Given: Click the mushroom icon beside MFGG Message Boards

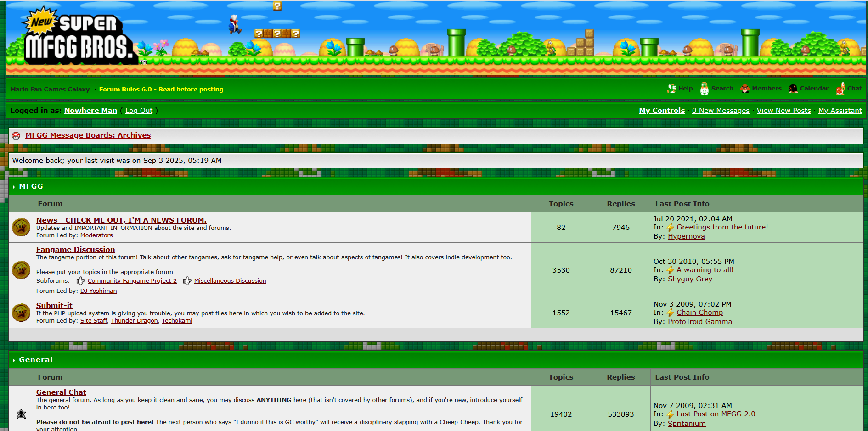Looking at the screenshot, I should pos(17,135).
